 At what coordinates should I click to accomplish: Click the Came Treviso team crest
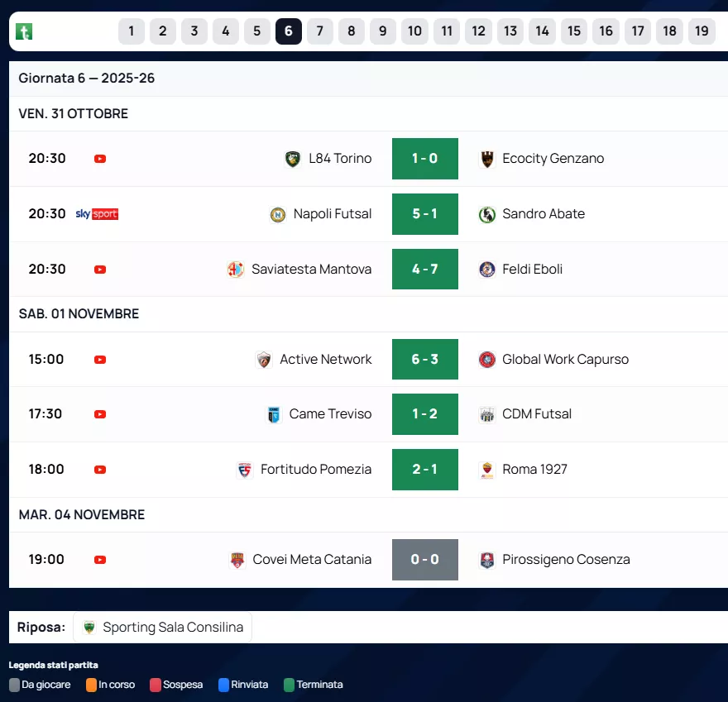[x=273, y=414]
